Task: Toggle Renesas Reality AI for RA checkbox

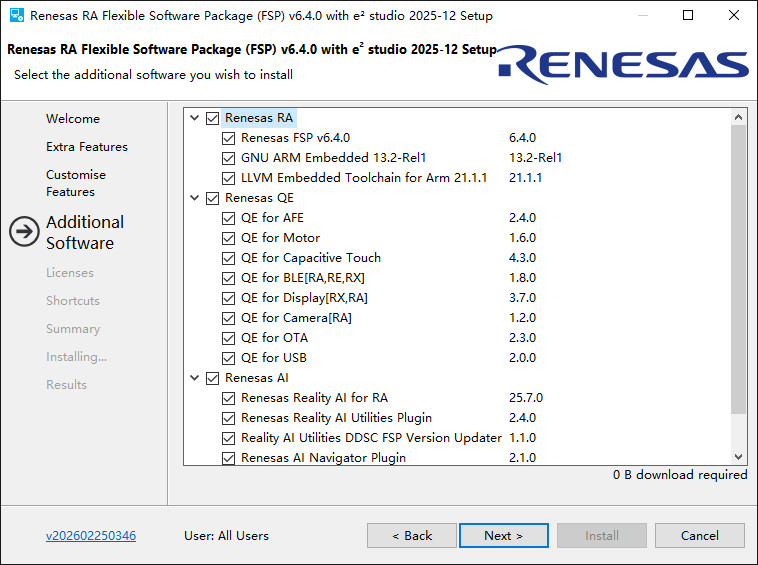Action: click(x=229, y=398)
